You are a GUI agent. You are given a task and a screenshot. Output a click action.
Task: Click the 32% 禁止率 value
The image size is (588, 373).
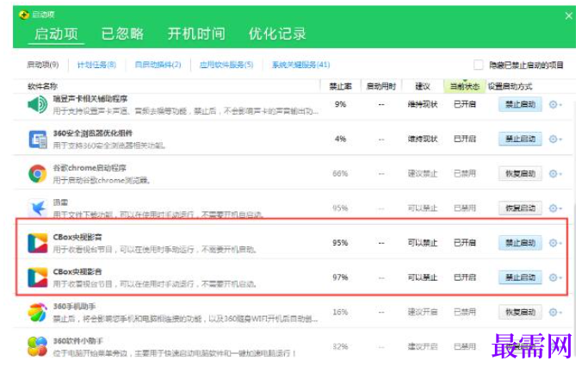(x=340, y=346)
